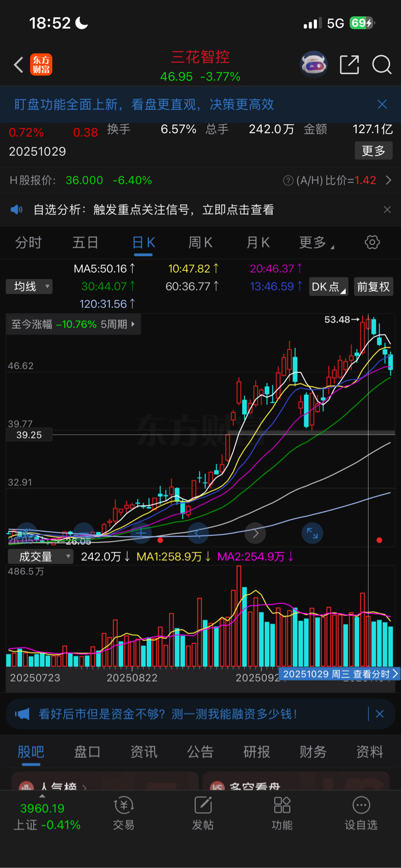
Task: Tap the share export icon
Action: [x=349, y=65]
